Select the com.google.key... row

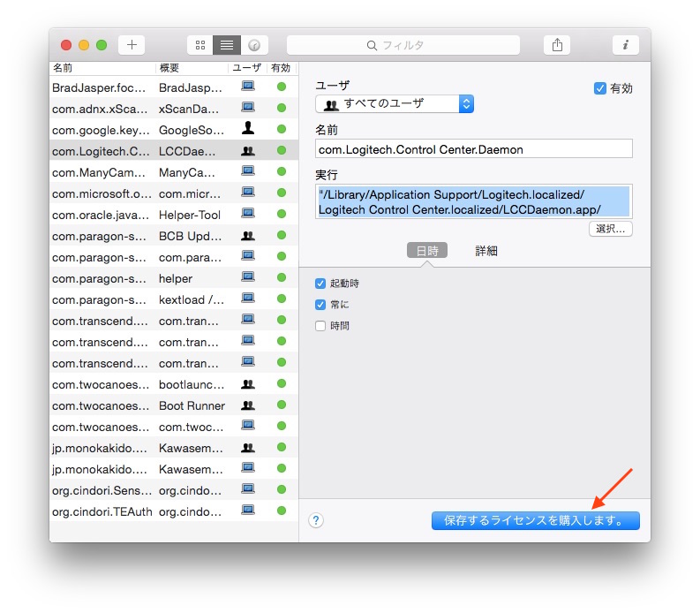pos(174,130)
